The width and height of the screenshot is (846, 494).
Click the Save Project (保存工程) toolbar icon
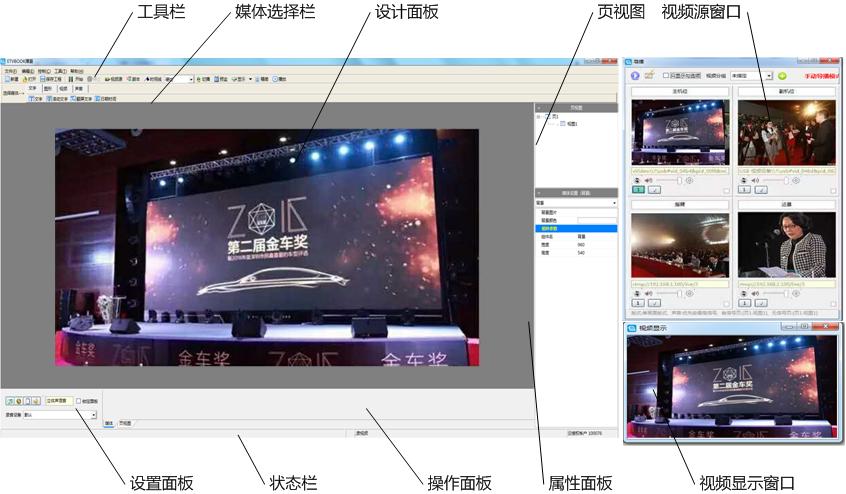click(43, 79)
